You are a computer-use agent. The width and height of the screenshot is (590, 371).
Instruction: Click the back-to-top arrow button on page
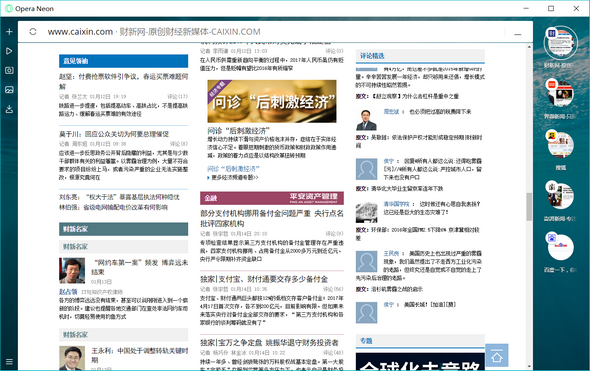pyautogui.click(x=497, y=355)
